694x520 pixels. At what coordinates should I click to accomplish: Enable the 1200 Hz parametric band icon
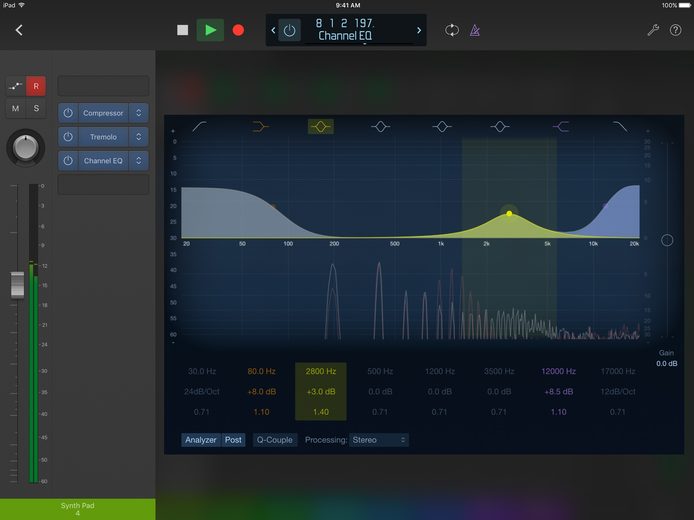point(441,127)
